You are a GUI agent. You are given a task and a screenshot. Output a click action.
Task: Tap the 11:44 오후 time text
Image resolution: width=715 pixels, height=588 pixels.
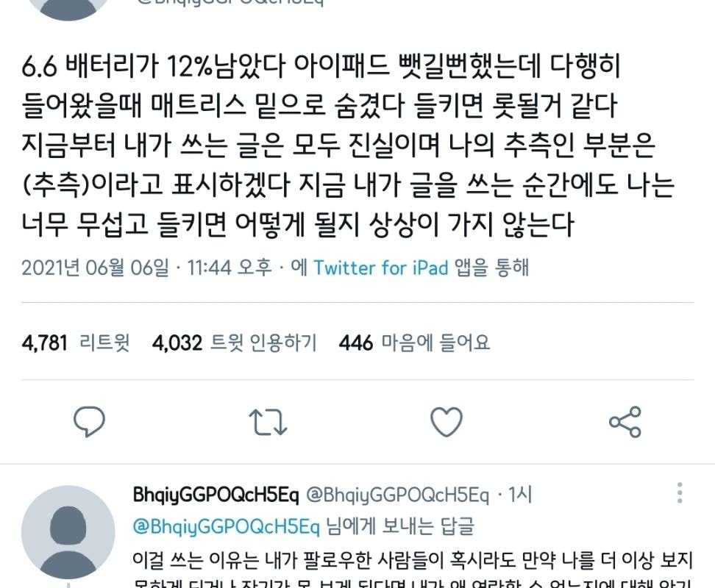click(230, 268)
